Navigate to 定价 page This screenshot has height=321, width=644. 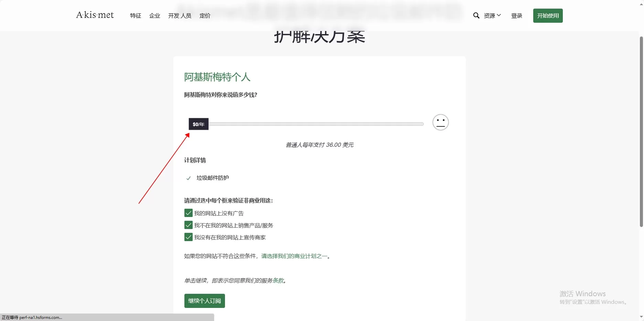(205, 15)
